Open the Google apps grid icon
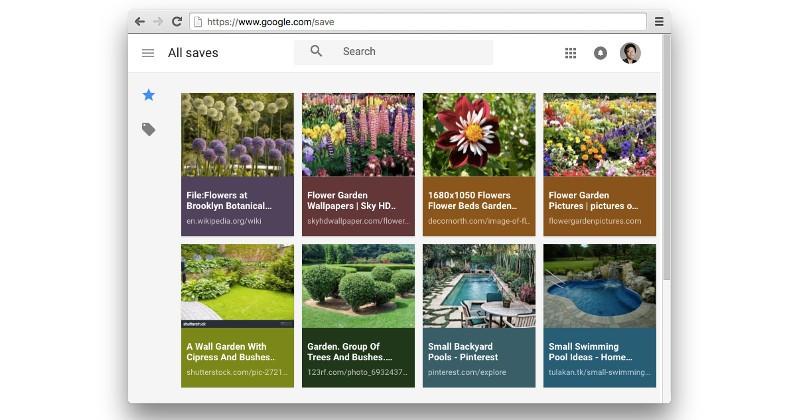 (570, 53)
